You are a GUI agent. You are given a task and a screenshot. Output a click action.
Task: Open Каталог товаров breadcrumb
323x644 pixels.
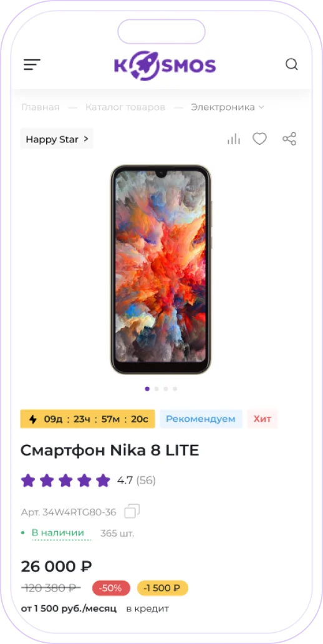[x=125, y=107]
